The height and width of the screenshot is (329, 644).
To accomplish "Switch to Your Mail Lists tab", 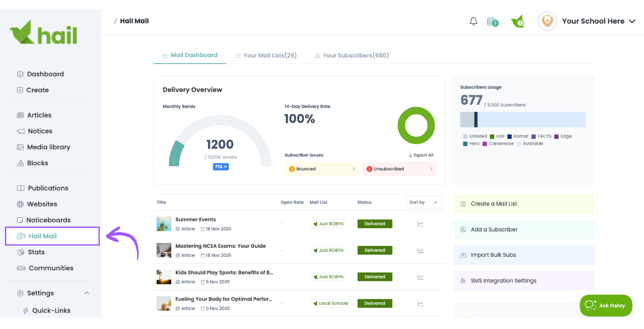I will point(266,55).
